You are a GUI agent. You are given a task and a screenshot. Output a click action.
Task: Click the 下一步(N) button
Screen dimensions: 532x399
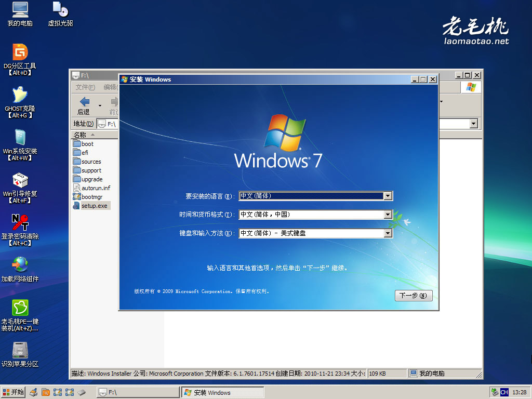pos(414,296)
